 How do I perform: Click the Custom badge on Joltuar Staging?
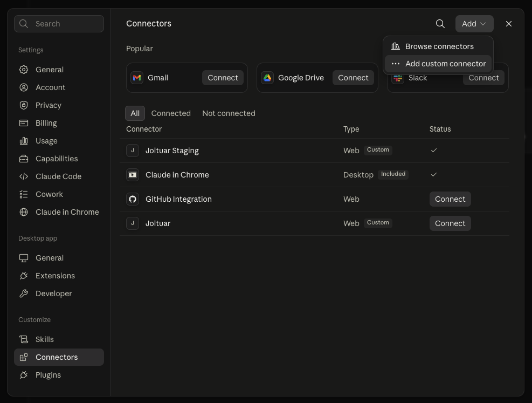click(x=378, y=150)
